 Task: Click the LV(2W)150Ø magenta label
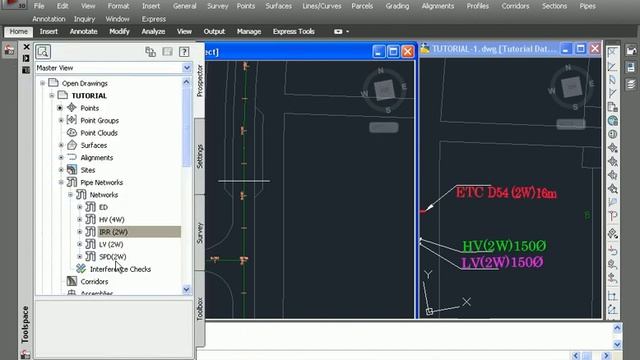[x=502, y=262]
